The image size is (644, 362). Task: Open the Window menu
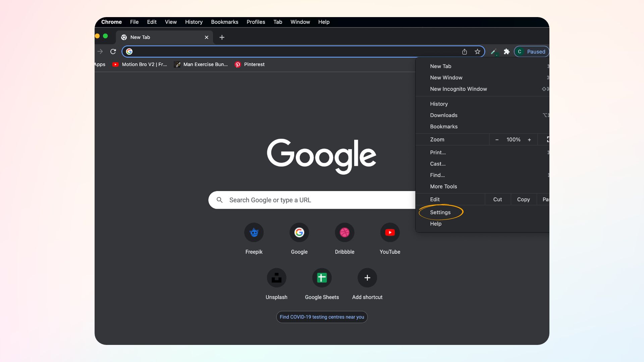coord(300,22)
